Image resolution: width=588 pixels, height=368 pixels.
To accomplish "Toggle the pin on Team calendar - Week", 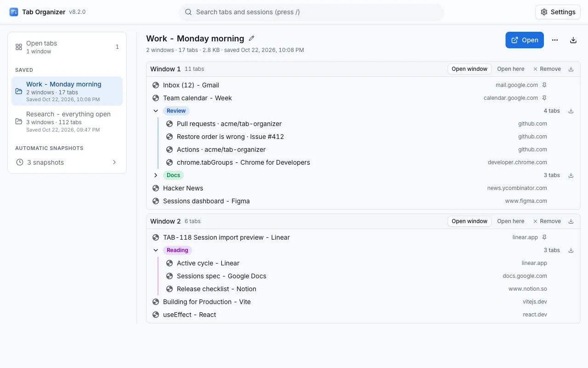I will tap(544, 98).
